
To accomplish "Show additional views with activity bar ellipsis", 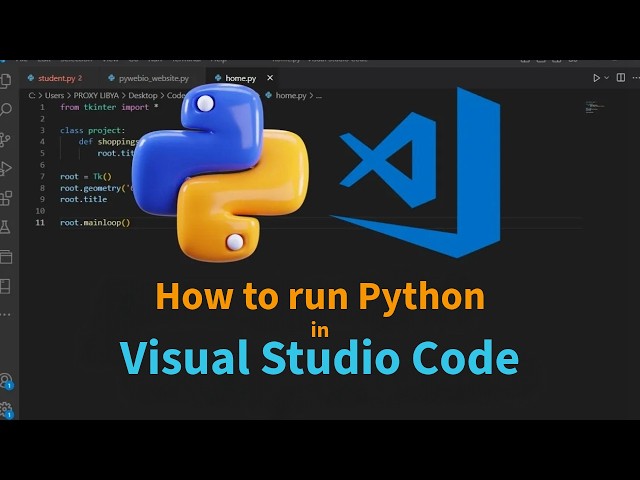I will coord(5,315).
